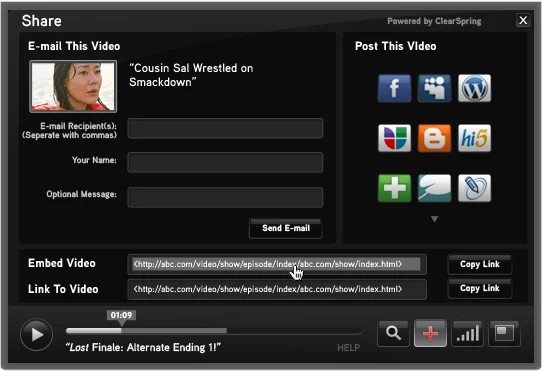Click the "Lost Finale: Alternate Ending 1!" title

tap(143, 347)
